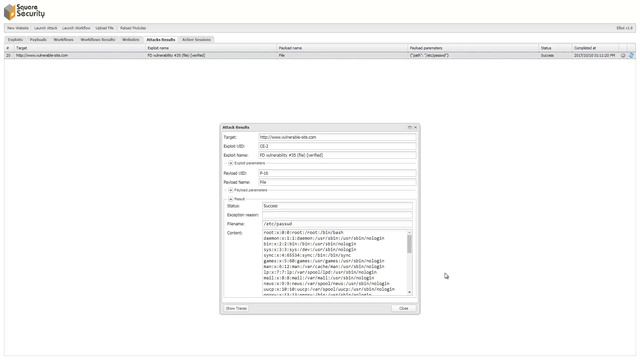The image size is (640, 360).
Task: Open the Workflows Results tab
Action: (98, 40)
